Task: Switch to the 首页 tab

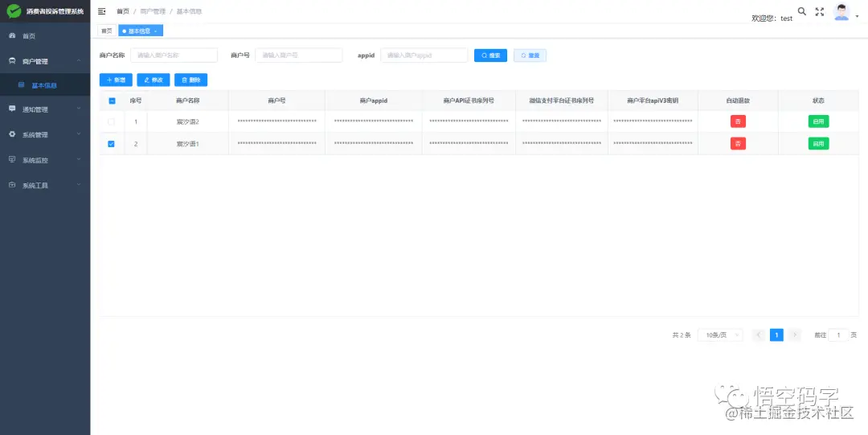Action: tap(107, 31)
